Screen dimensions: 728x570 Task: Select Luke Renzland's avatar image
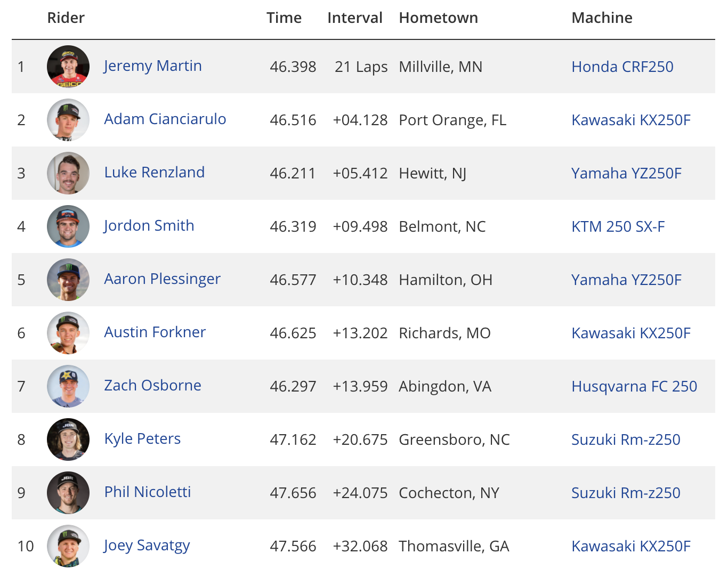point(68,173)
